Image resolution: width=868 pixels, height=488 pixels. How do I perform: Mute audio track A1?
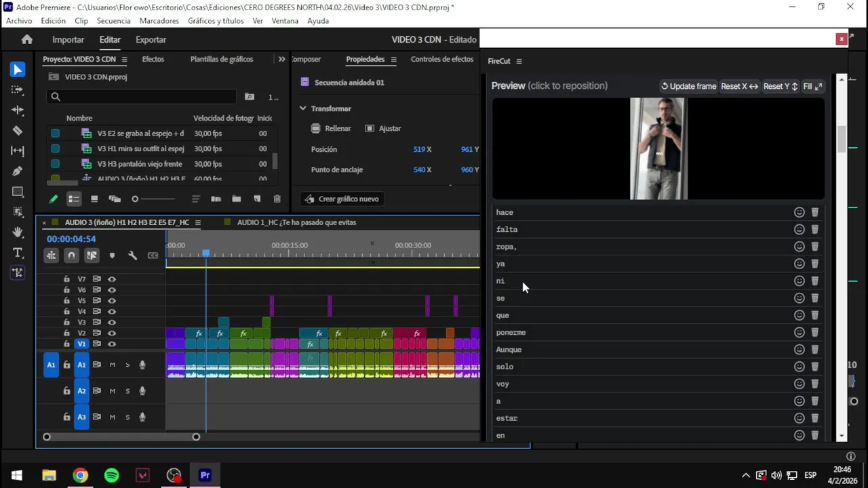(x=113, y=365)
